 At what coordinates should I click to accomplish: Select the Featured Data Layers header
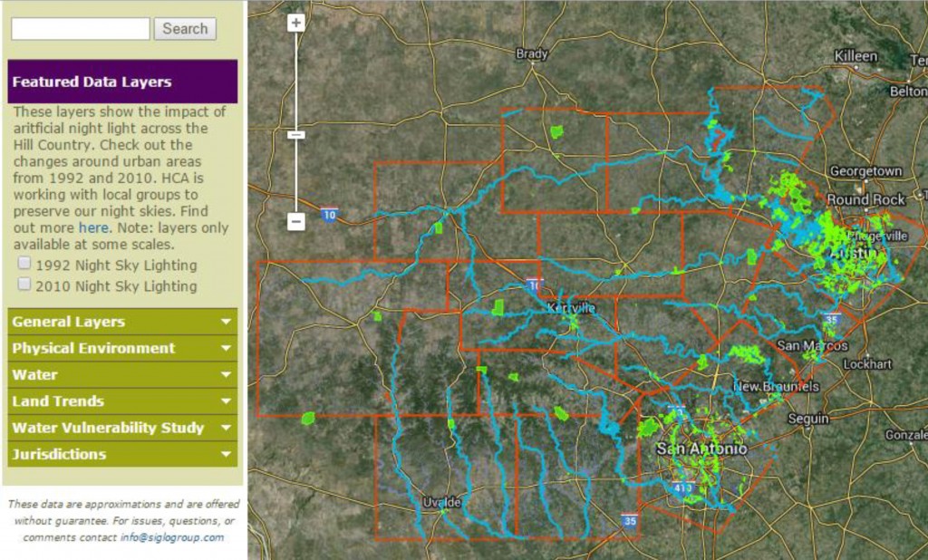(x=121, y=82)
